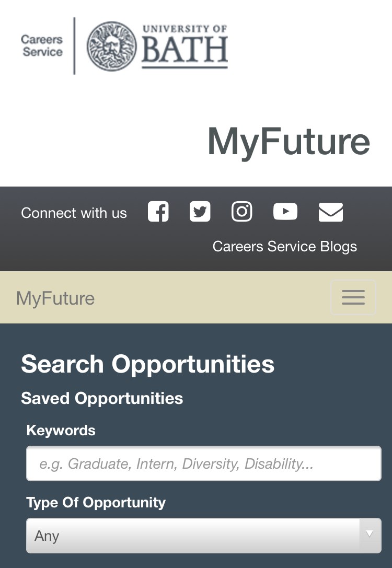
Task: Click the MyFuture brand in the beige navbar
Action: (x=55, y=298)
